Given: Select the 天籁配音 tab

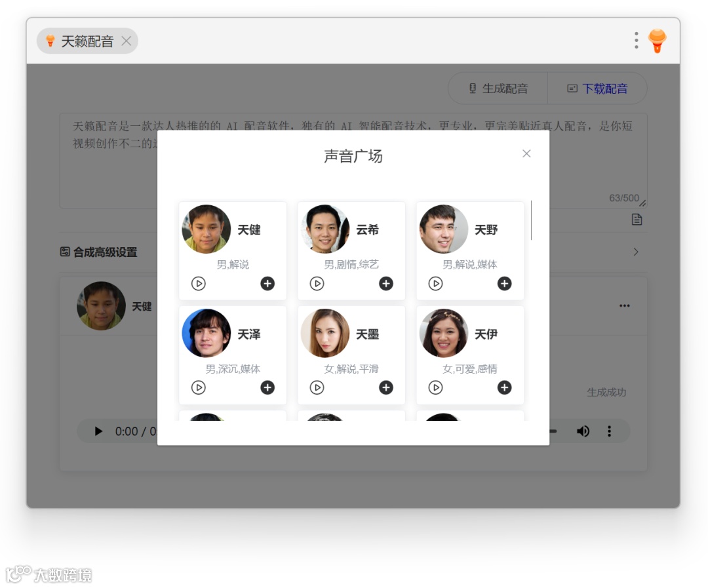Looking at the screenshot, I should point(87,41).
